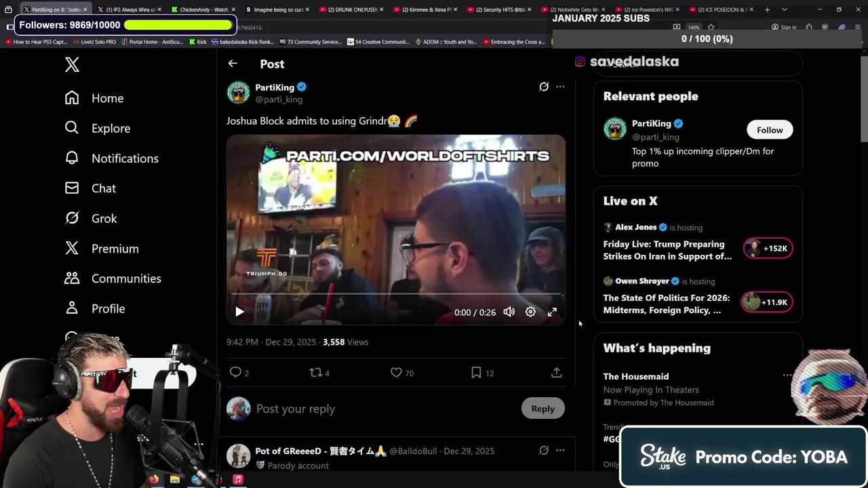The image size is (868, 488).
Task: Open the list all tabs dropdown
Action: pos(784,9)
